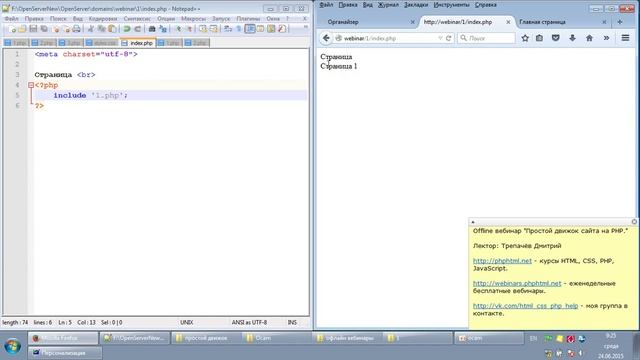Copy selection using the toolbar Copy icon
The height and width of the screenshot is (360, 640).
(x=101, y=29)
